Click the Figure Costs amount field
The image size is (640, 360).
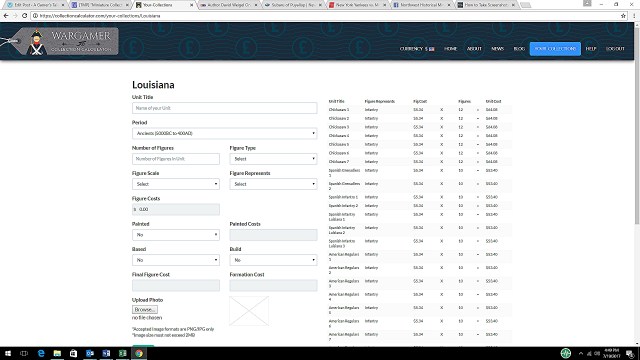pos(176,209)
